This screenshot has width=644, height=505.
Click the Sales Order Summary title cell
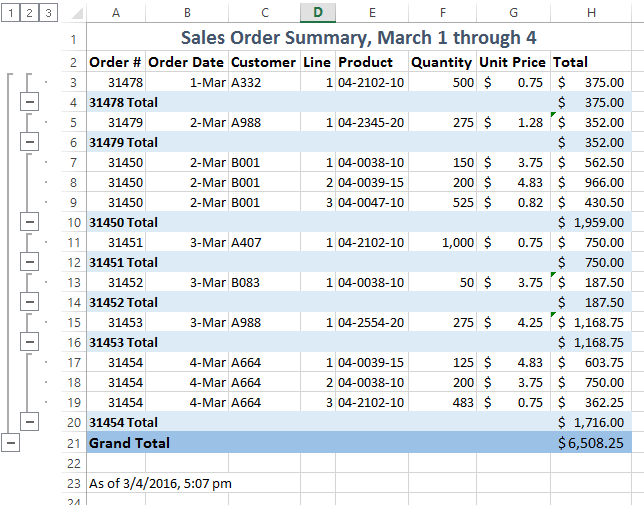[358, 38]
